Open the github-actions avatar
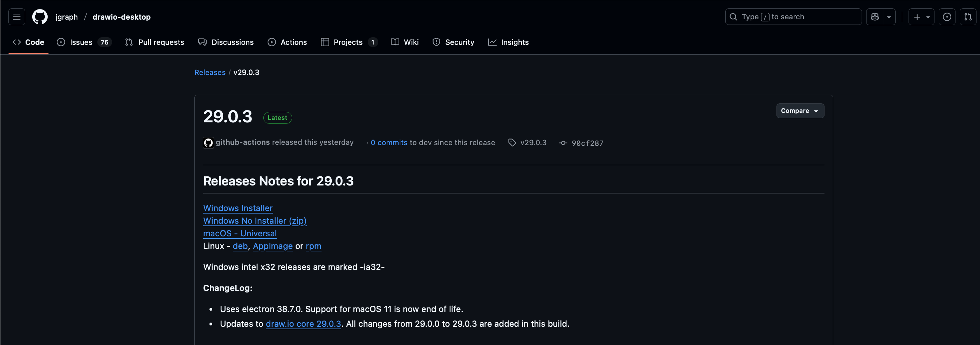 point(208,143)
